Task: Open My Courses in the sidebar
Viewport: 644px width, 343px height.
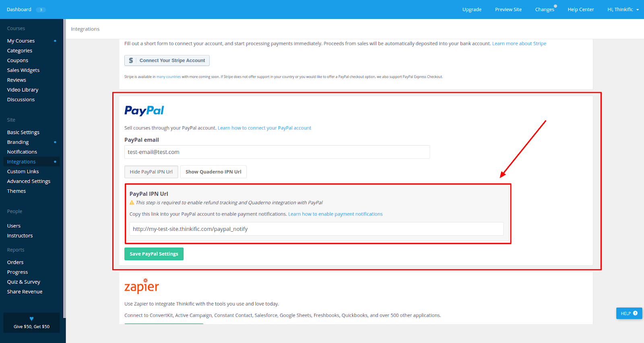Action: pos(21,41)
